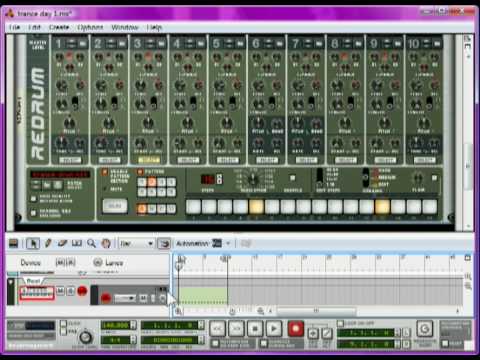Click Select button on drum channel 10
The width and height of the screenshot is (480, 360).
424,160
